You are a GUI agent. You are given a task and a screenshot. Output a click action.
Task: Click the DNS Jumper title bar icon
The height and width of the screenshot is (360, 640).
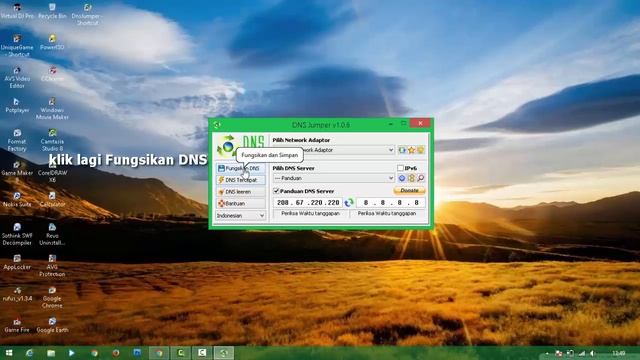[x=217, y=125]
